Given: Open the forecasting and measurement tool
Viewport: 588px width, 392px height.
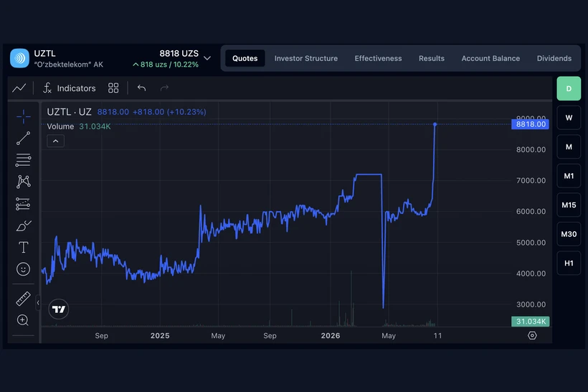Looking at the screenshot, I should [23, 204].
